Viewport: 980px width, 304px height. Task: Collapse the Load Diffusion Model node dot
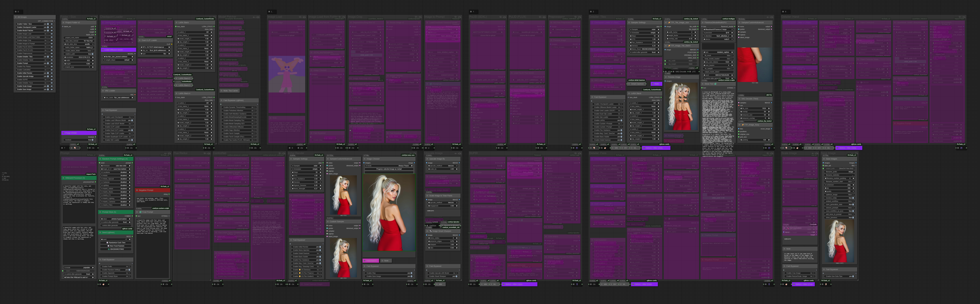[103, 50]
